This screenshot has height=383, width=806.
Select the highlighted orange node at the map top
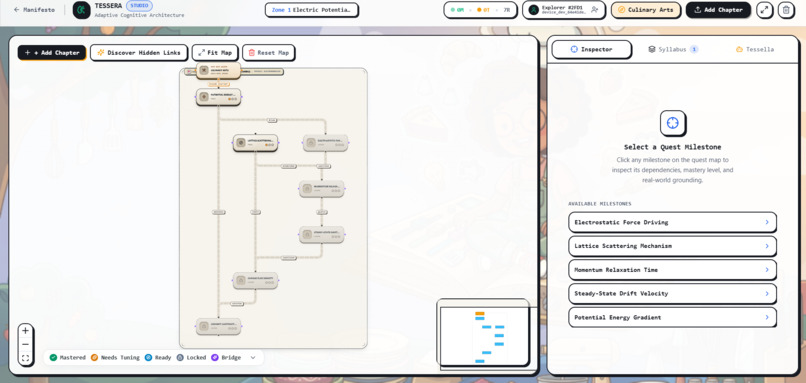(218, 70)
